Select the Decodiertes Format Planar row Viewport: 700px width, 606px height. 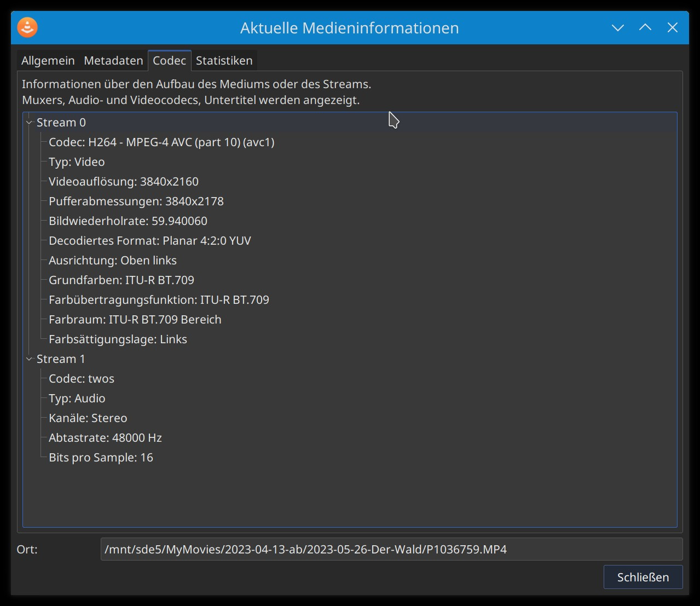pyautogui.click(x=150, y=241)
